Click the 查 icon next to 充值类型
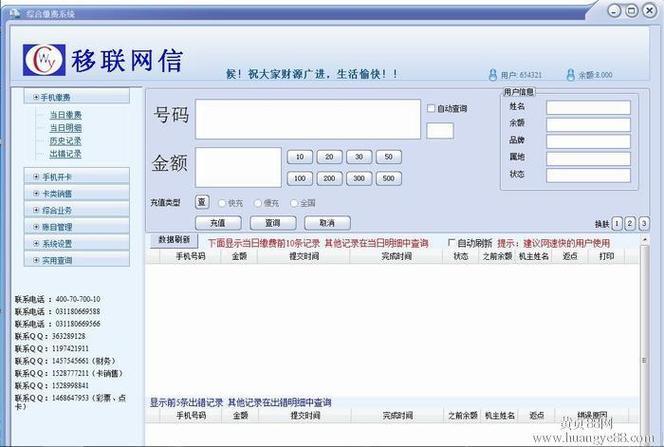 (x=201, y=202)
